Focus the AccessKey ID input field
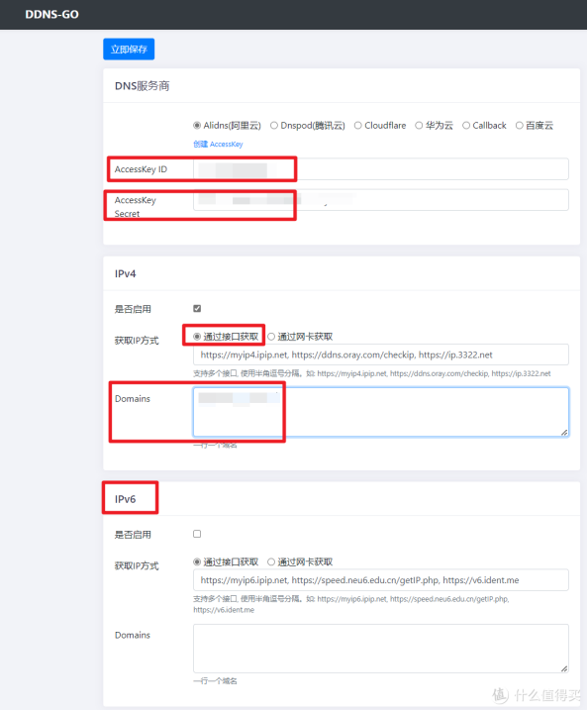Screen dimensions: 588x711 (x=381, y=169)
